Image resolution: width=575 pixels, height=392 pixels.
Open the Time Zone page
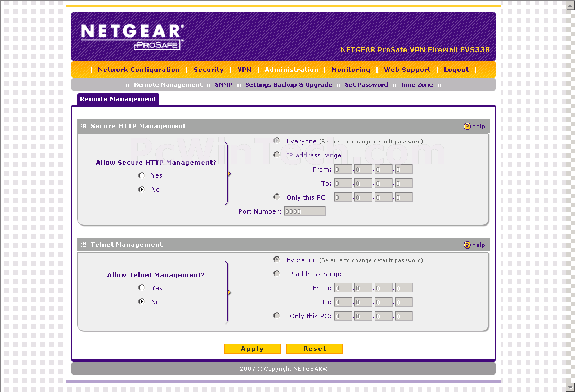click(x=416, y=85)
